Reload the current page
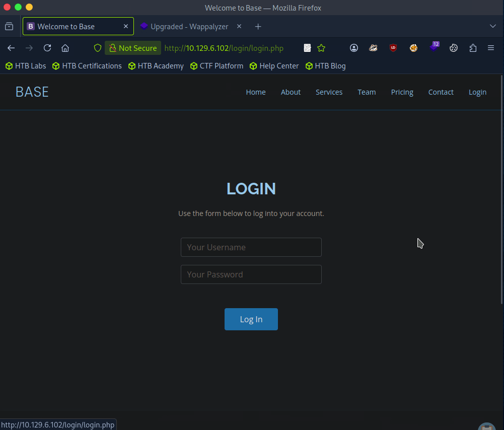Viewport: 504px width, 430px height. tap(47, 48)
